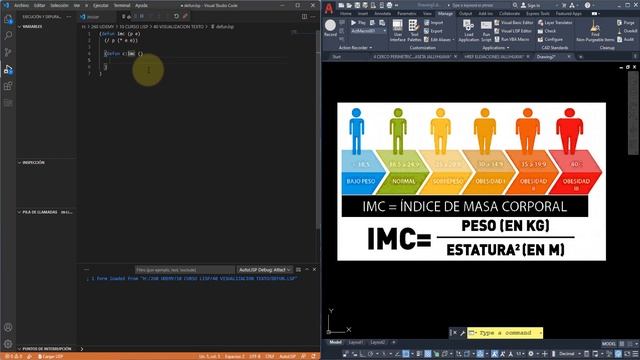
Task: Click the AutoCAD command line input
Action: click(505, 333)
